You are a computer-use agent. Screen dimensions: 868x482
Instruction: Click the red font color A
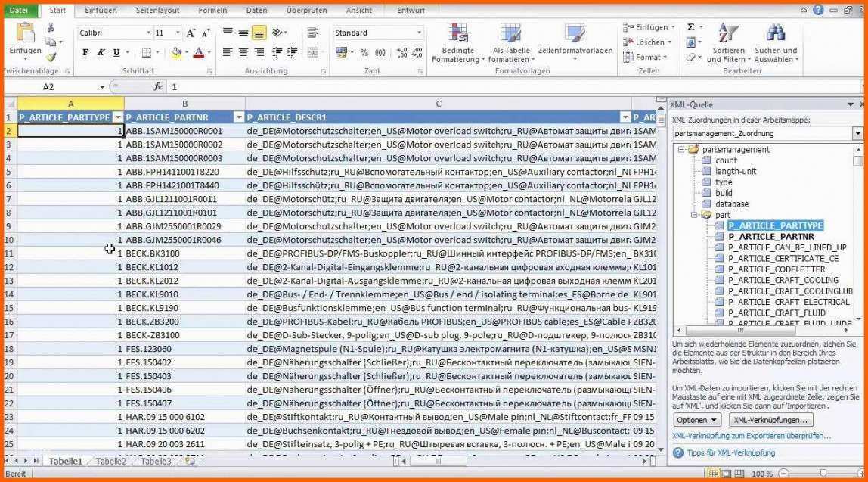pos(199,53)
